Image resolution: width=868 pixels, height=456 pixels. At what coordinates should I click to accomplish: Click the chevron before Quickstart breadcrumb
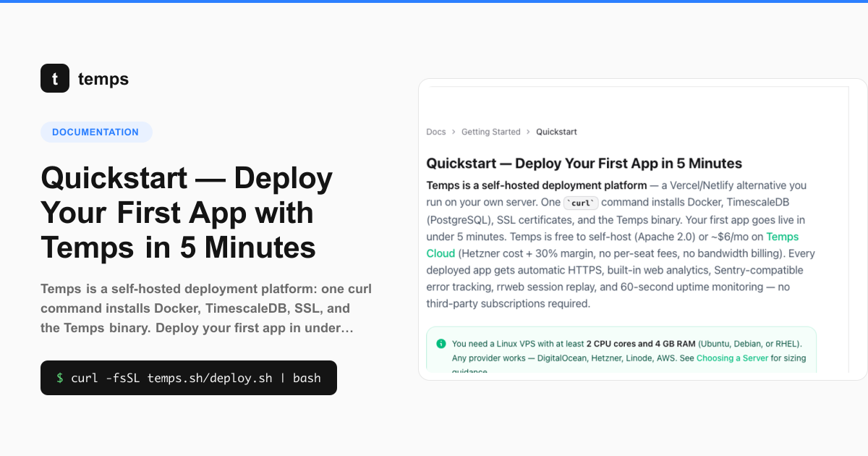click(x=529, y=132)
